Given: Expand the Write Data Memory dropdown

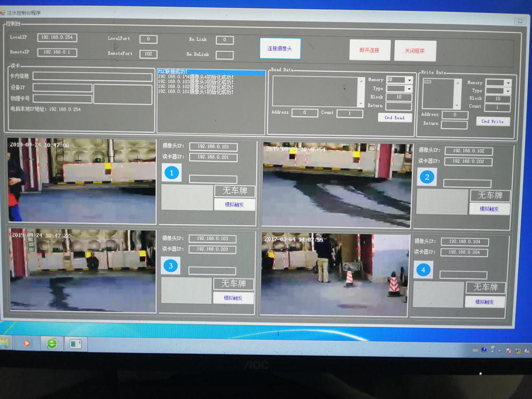Looking at the screenshot, I should (508, 83).
